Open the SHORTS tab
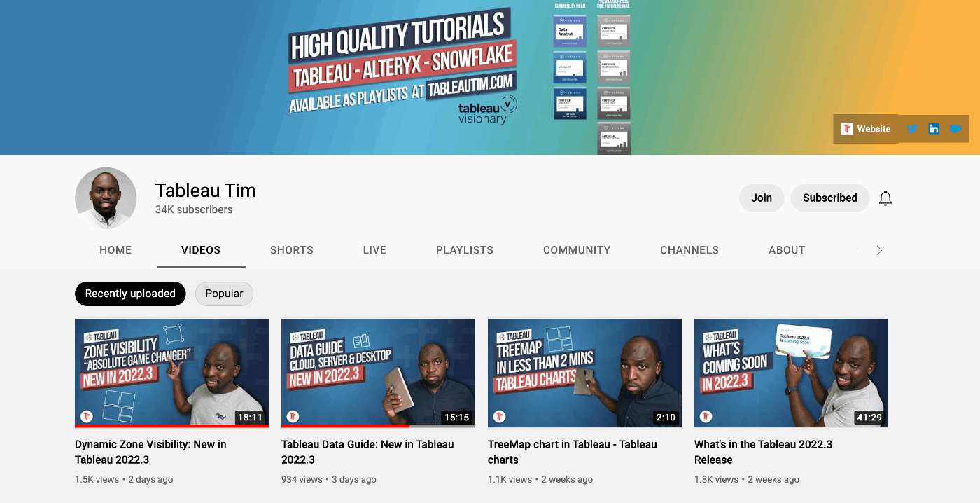The height and width of the screenshot is (503, 980). coord(292,250)
